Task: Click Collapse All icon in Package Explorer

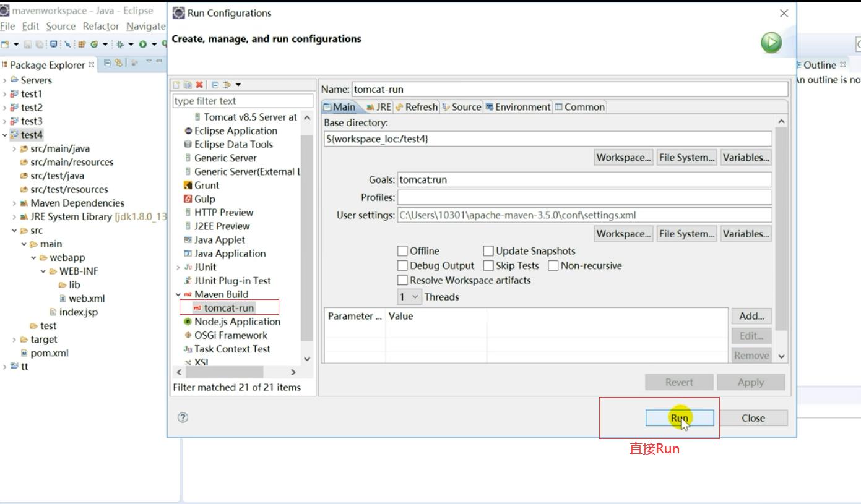Action: coord(108,62)
